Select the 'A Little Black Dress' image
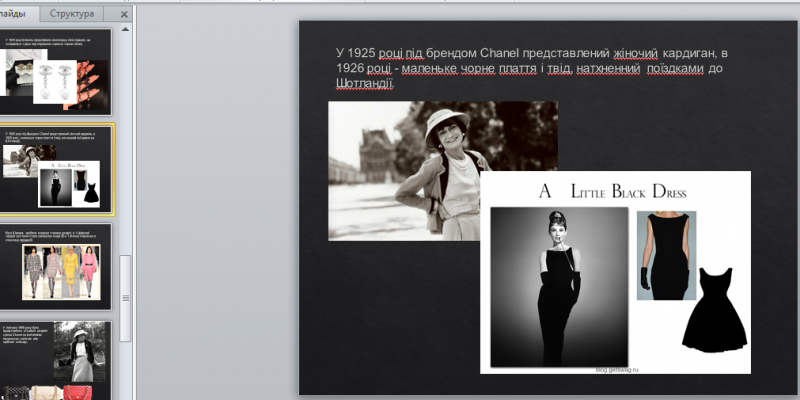This screenshot has height=400, width=800. point(615,272)
